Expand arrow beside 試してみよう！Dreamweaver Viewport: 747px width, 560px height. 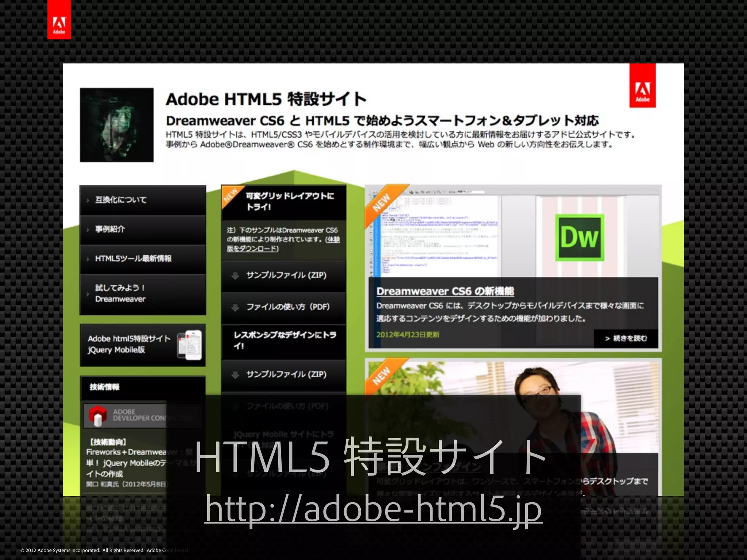point(88,294)
